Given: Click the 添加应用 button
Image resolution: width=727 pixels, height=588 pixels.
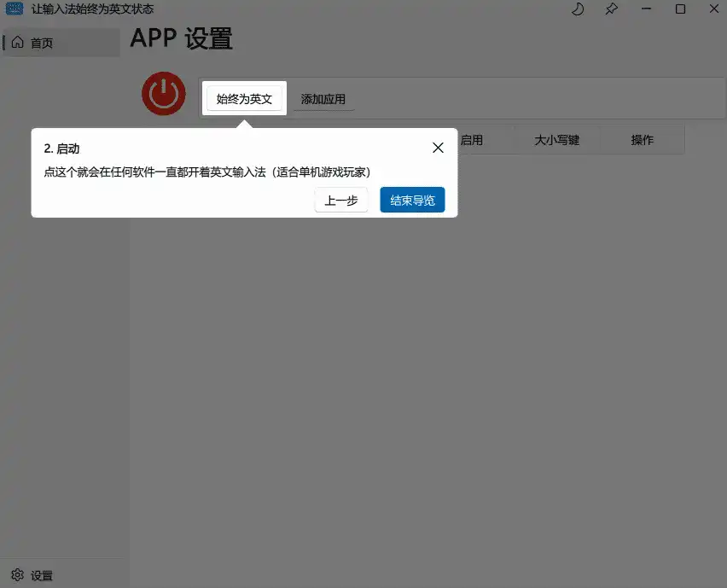Looking at the screenshot, I should coord(323,99).
